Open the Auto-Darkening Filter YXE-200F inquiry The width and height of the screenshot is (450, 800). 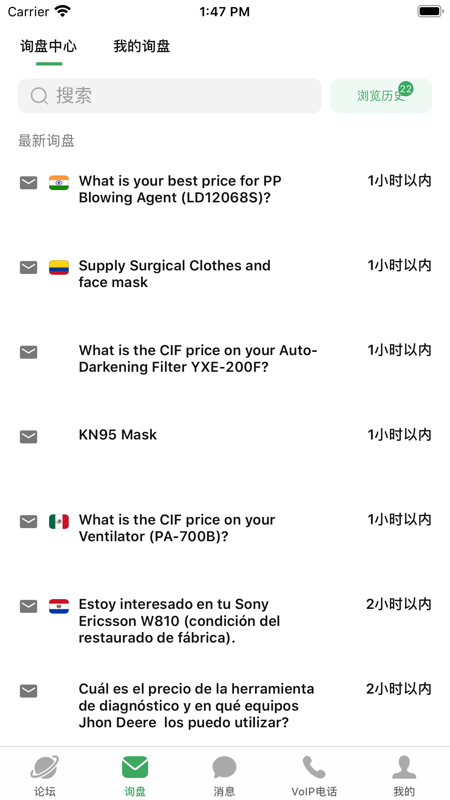pyautogui.click(x=225, y=359)
